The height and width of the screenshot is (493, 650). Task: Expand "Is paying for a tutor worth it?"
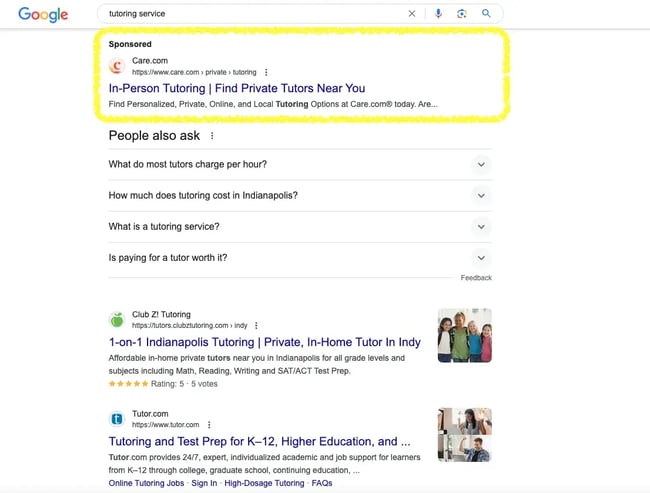click(300, 257)
